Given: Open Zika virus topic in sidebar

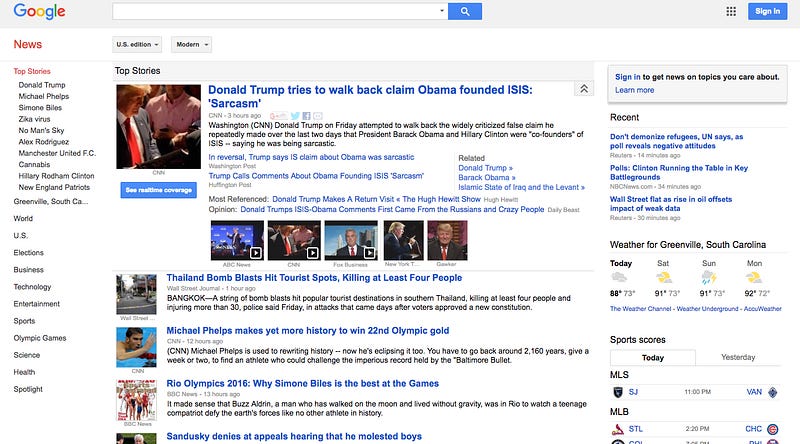Looking at the screenshot, I should [34, 119].
